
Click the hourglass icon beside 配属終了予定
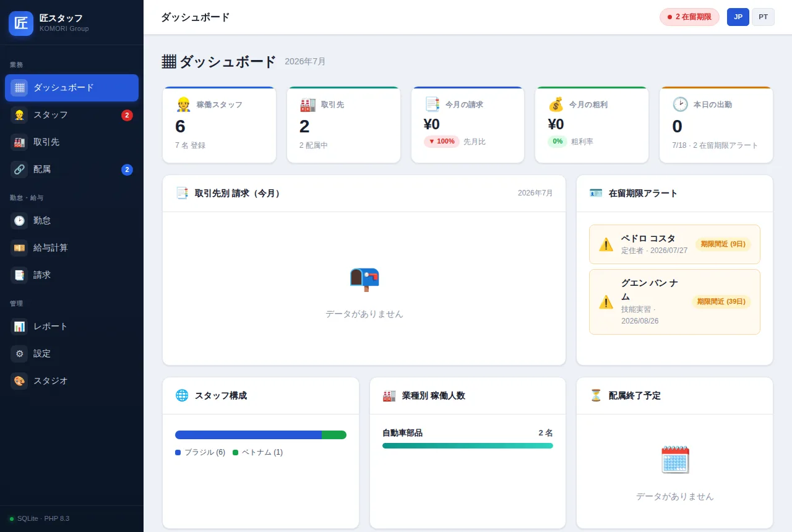tap(596, 395)
